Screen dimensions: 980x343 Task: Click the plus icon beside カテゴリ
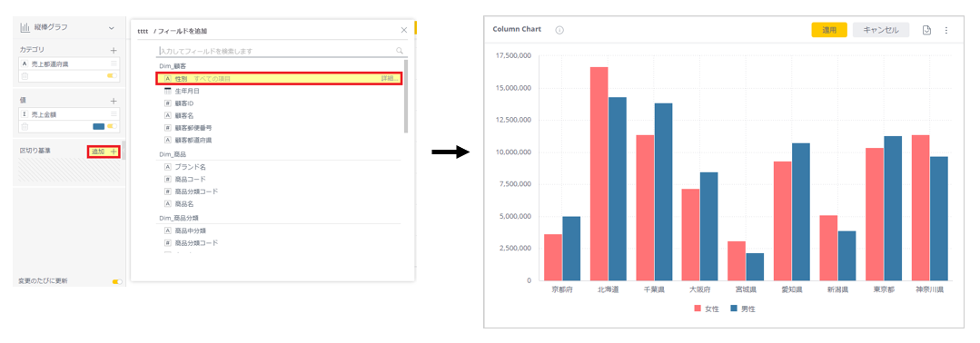coord(114,49)
